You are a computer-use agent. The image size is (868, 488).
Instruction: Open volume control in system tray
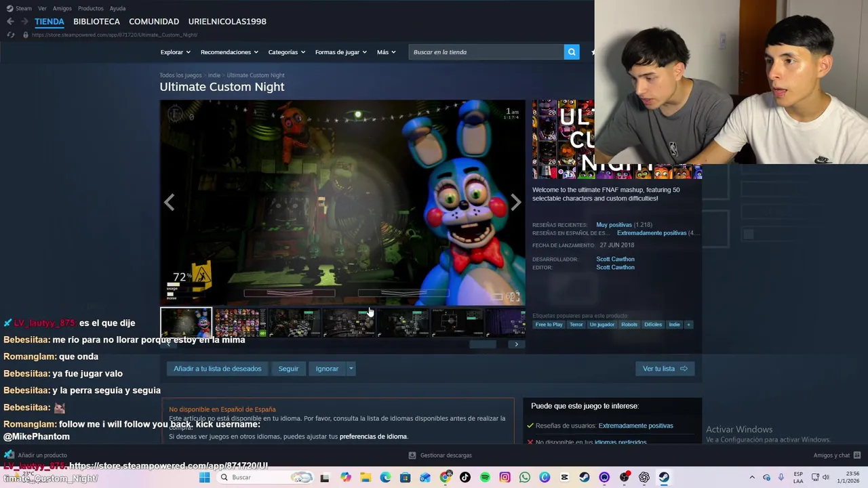826,477
